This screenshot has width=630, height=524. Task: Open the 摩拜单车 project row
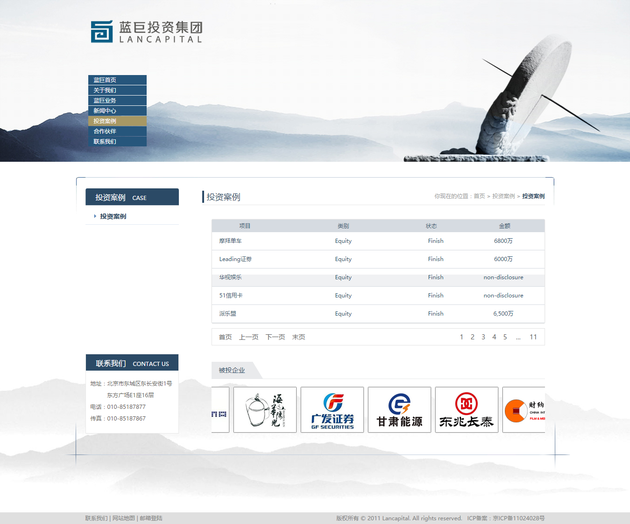(x=231, y=241)
